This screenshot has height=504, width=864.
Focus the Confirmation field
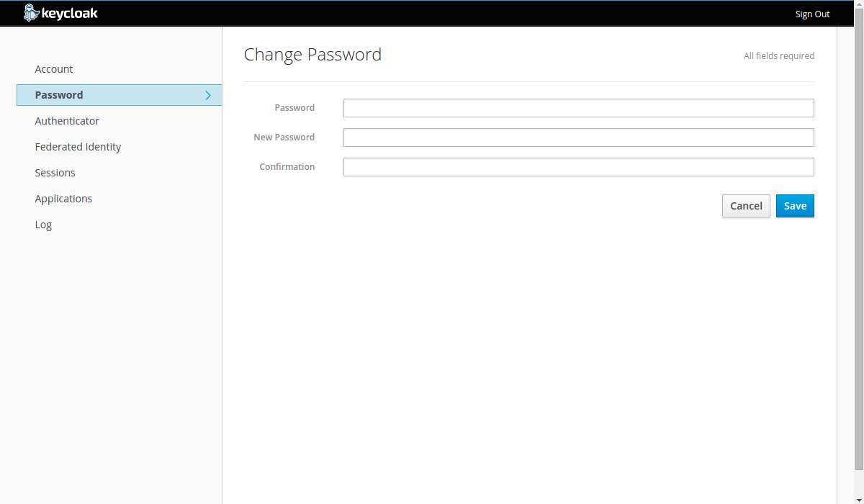pos(579,167)
